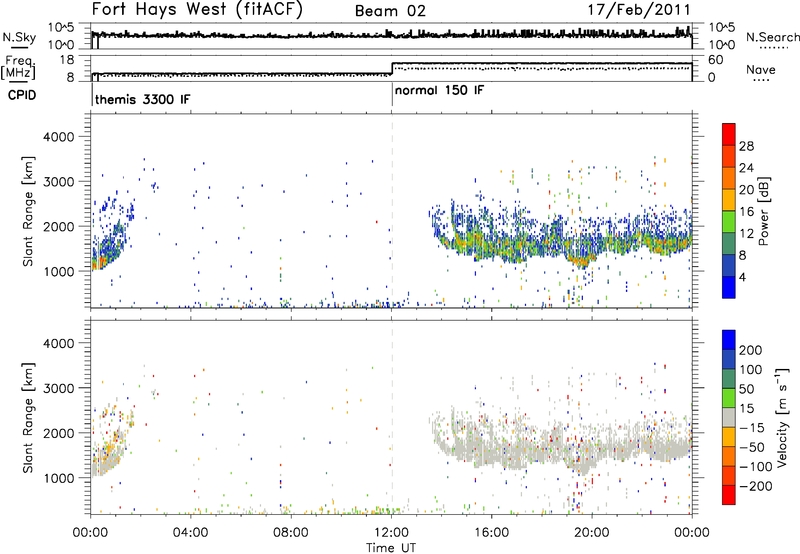The height and width of the screenshot is (554, 800).
Task: Click the date '17/Feb/2011'
Action: (x=639, y=9)
